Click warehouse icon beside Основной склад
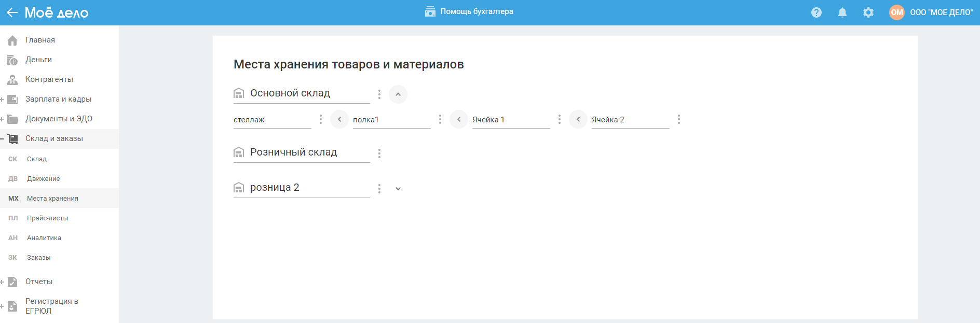Viewport: 980px width, 323px height. point(239,93)
